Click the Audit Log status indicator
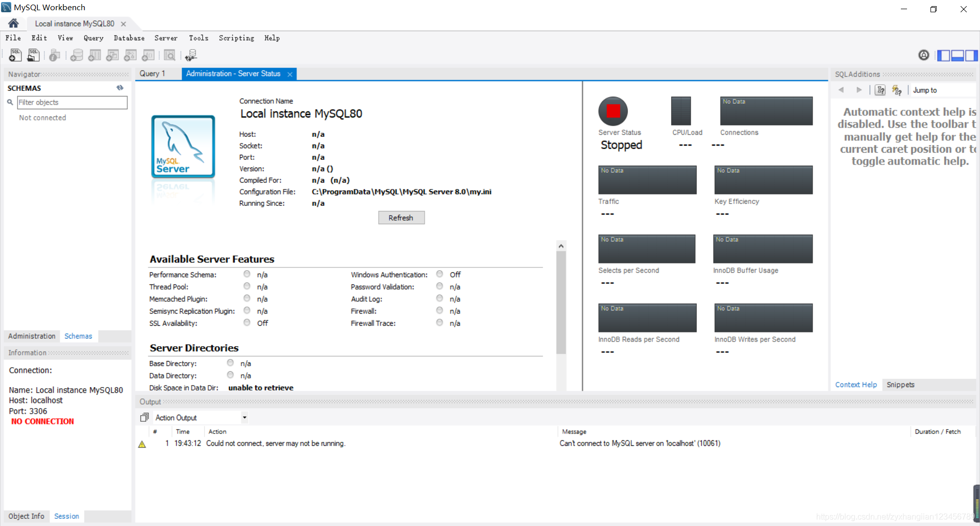 point(439,298)
